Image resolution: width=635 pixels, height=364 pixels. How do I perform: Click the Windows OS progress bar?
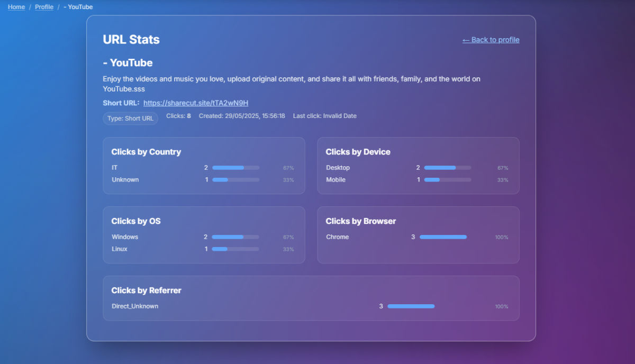(236, 237)
